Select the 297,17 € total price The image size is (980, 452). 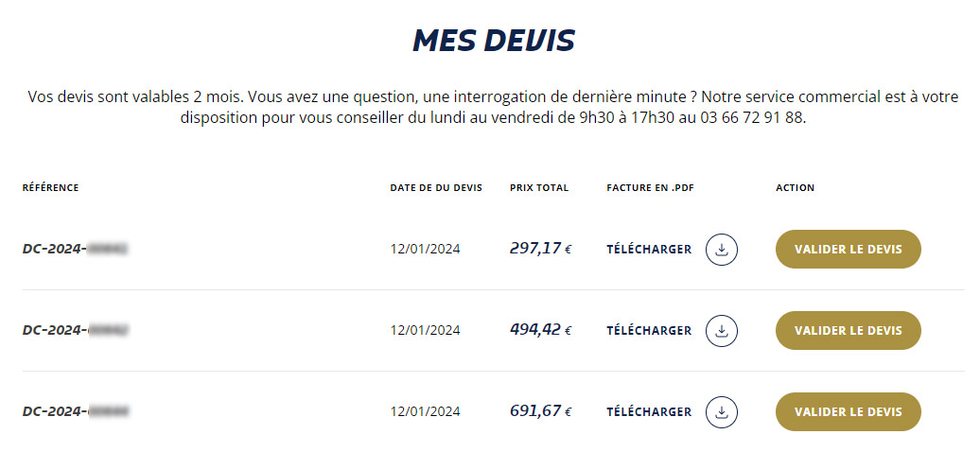pyautogui.click(x=541, y=249)
